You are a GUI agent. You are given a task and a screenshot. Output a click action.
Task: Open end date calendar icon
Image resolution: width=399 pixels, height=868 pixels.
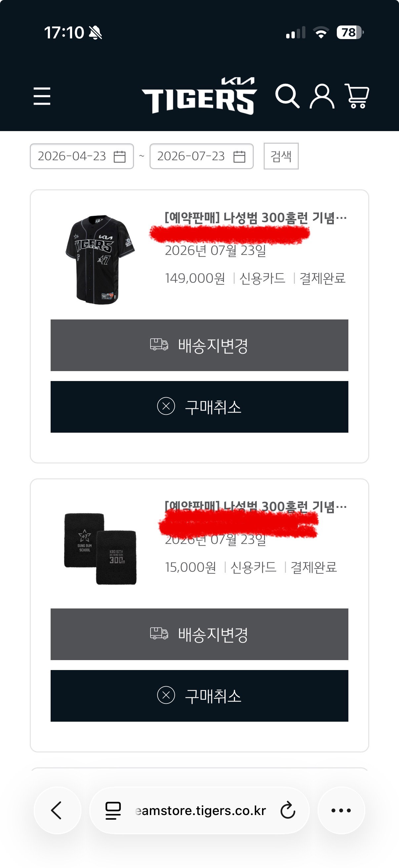240,157
